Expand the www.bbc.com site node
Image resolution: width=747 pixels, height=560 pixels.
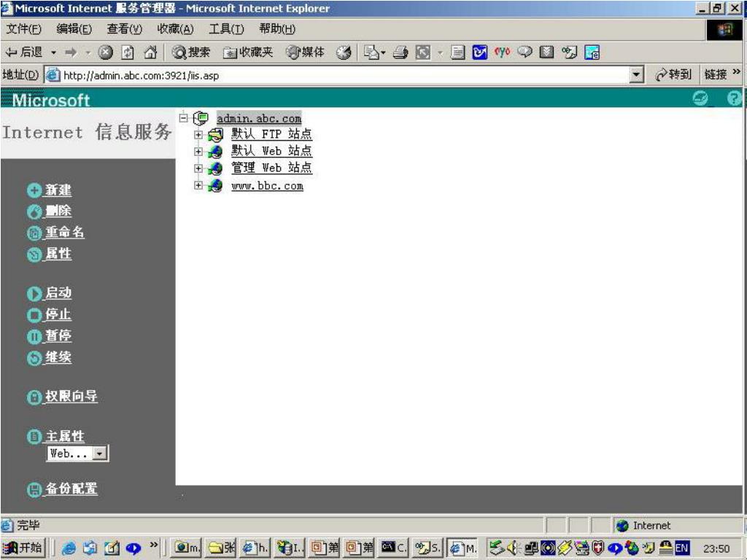coord(198,185)
